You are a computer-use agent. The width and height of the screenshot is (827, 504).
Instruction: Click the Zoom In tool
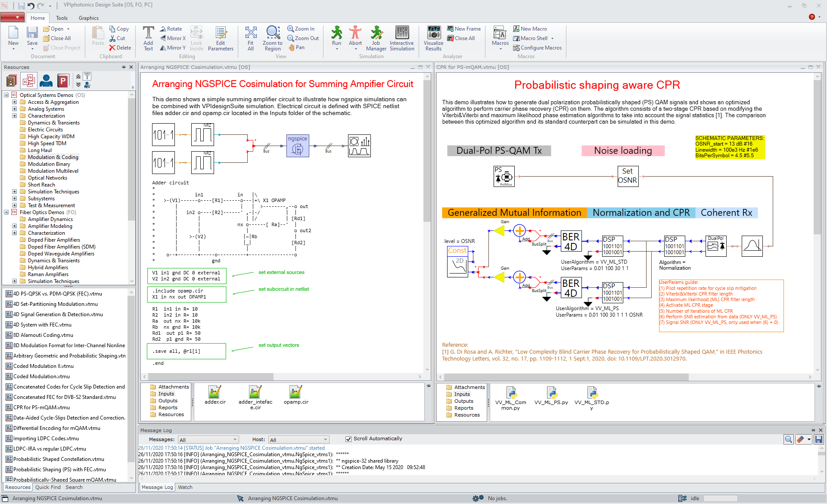pos(301,29)
